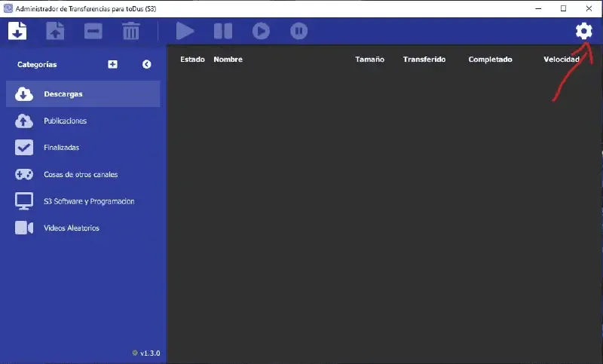The height and width of the screenshot is (364, 603).
Task: Open settings via the gear icon
Action: (x=583, y=31)
